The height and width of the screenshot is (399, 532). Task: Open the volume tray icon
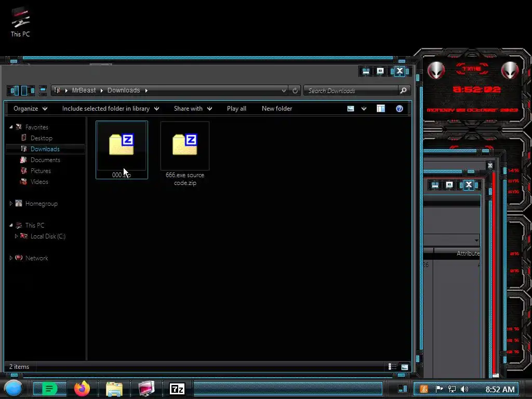click(464, 389)
